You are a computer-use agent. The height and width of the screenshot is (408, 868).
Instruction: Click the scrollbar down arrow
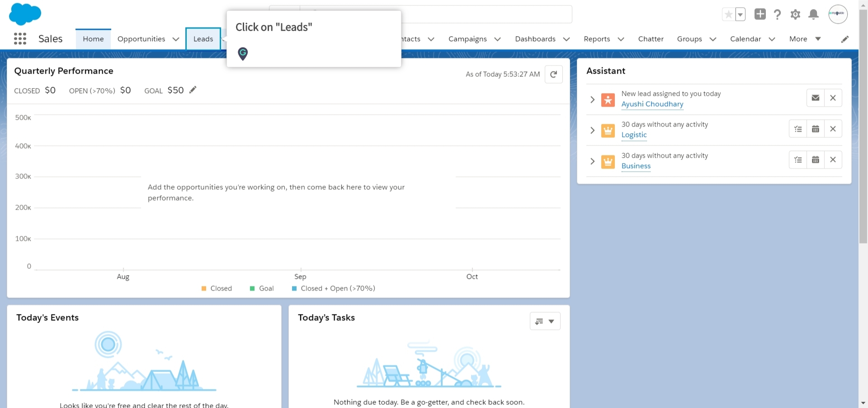[863, 403]
